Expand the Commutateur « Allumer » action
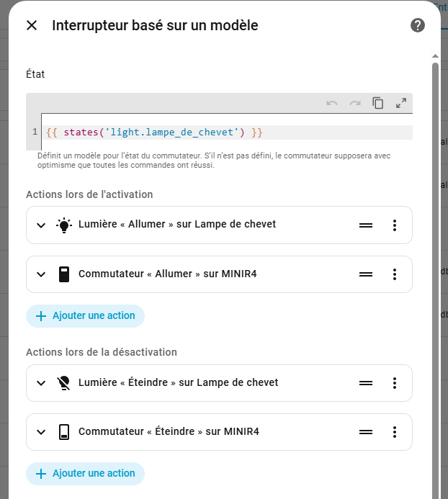This screenshot has width=448, height=499. click(x=41, y=274)
